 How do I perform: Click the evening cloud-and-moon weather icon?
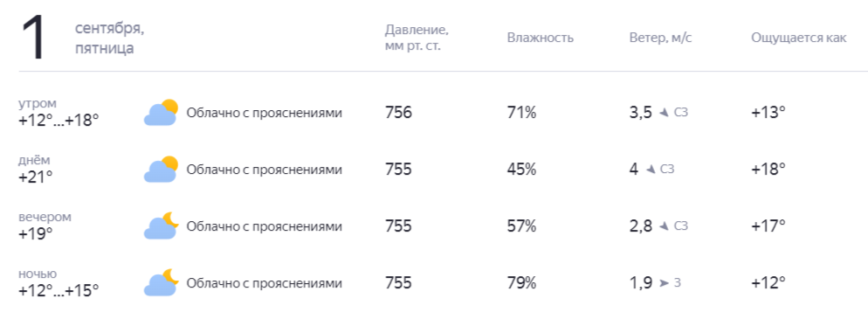[x=161, y=225]
